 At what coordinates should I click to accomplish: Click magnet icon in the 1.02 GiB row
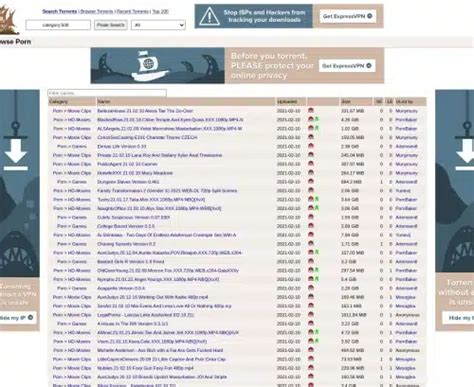click(311, 128)
